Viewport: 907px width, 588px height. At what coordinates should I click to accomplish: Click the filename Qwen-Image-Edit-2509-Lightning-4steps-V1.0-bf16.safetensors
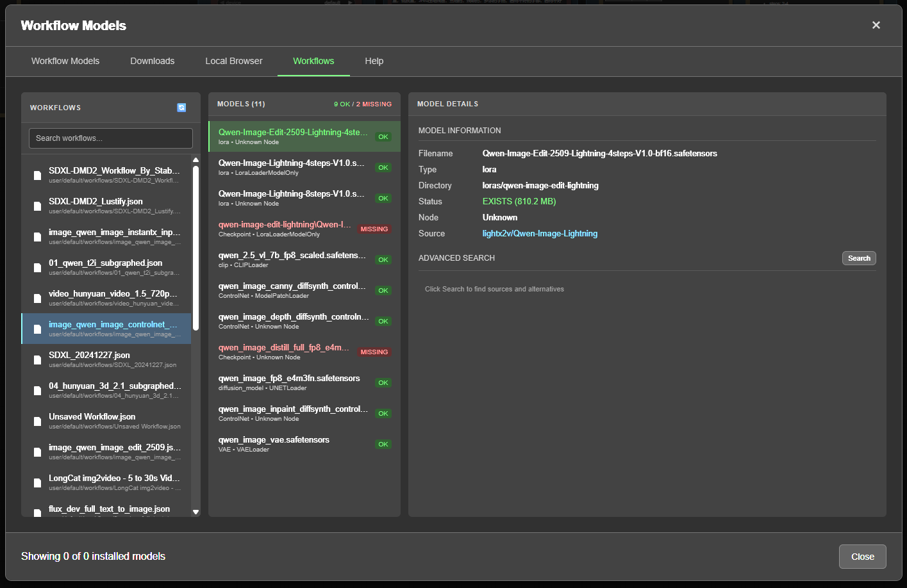click(x=600, y=153)
